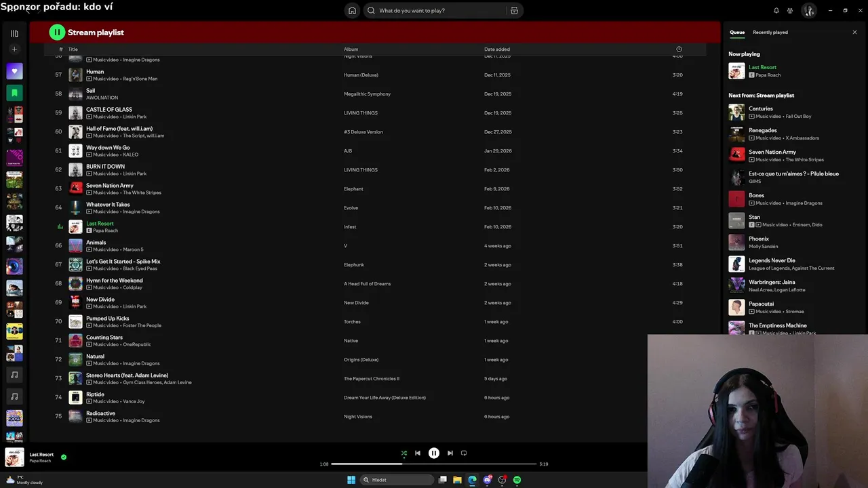Open Rag'n'Bone Man artist link
Image resolution: width=868 pixels, height=488 pixels.
tap(140, 79)
